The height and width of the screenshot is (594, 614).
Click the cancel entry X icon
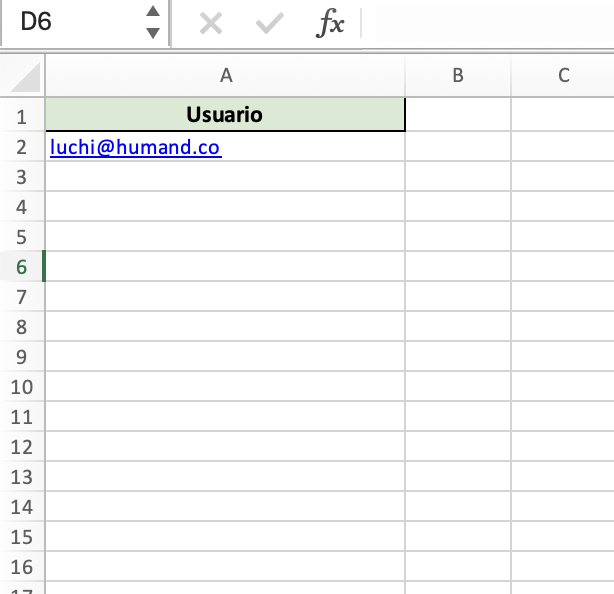210,24
